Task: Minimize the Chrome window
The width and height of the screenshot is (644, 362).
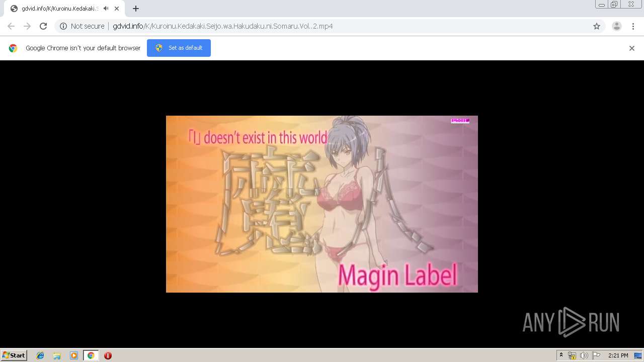Action: (x=602, y=4)
